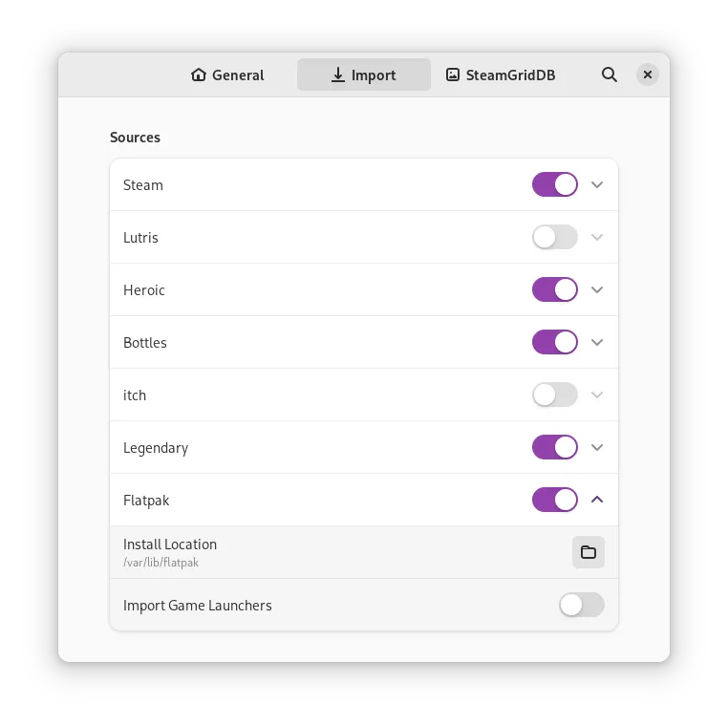Turn on Import Game Launchers switch
The image size is (728, 726).
582,605
